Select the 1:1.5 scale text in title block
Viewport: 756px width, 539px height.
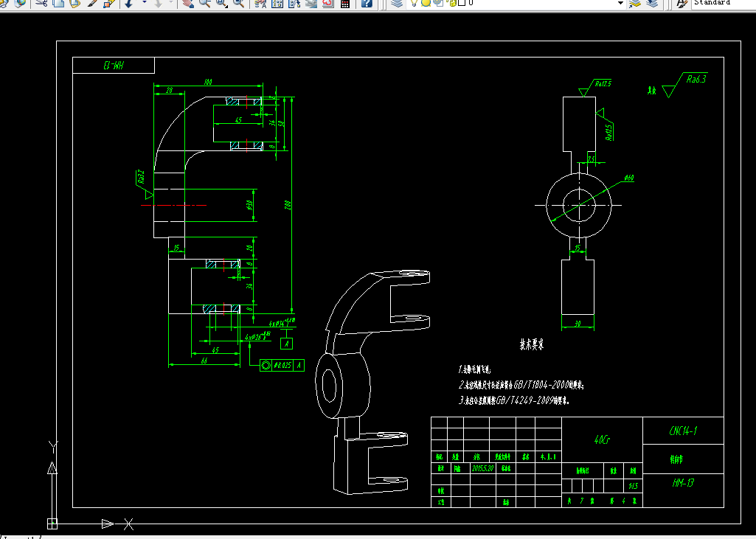(x=633, y=486)
